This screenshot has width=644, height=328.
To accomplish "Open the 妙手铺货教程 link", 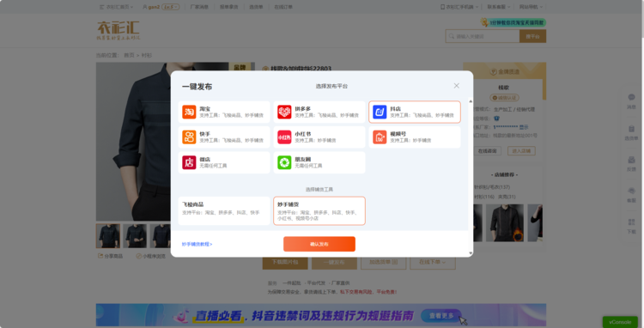I will tap(197, 244).
